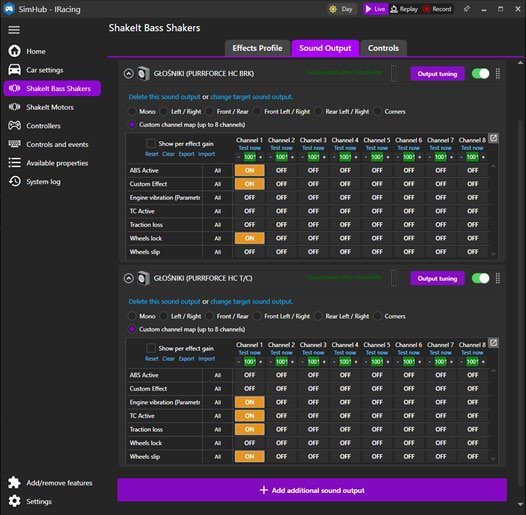526x515 pixels.
Task: Click the Available properties list icon
Action: [x=14, y=163]
